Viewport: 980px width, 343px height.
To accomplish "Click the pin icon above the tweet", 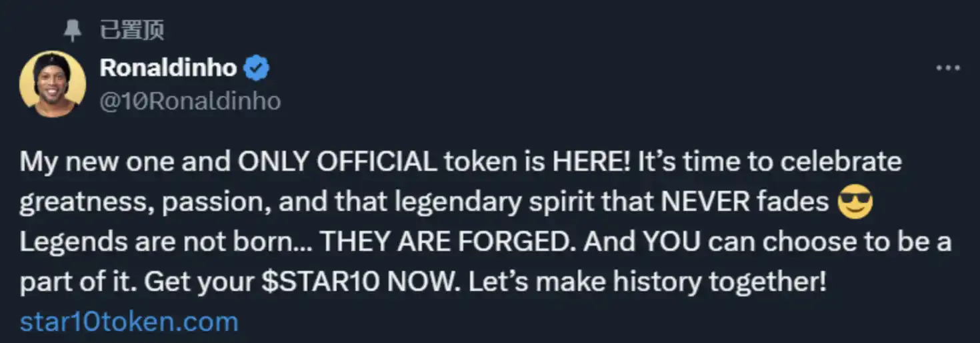I will pos(72,31).
